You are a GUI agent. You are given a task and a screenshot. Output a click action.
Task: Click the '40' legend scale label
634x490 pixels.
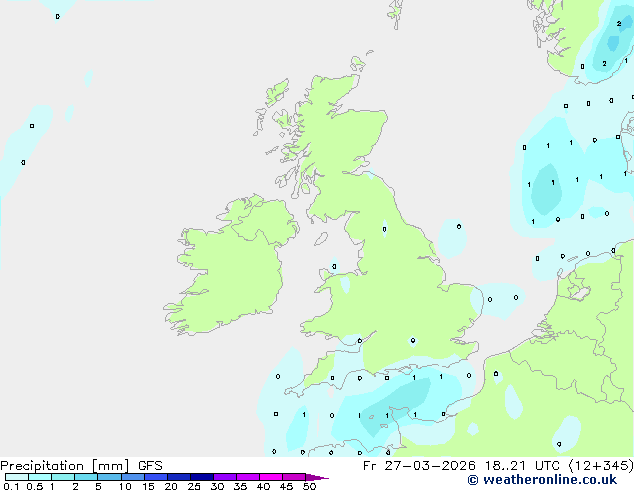[263, 486]
